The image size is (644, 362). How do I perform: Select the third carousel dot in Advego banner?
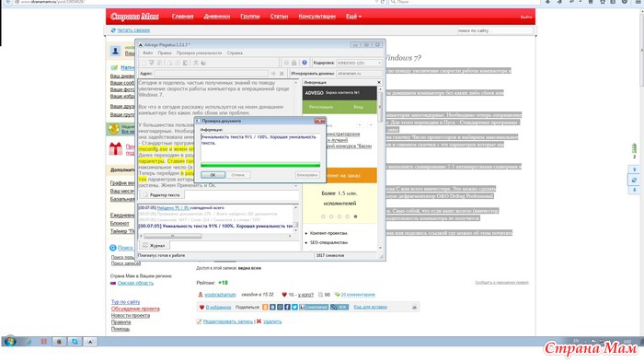click(339, 216)
